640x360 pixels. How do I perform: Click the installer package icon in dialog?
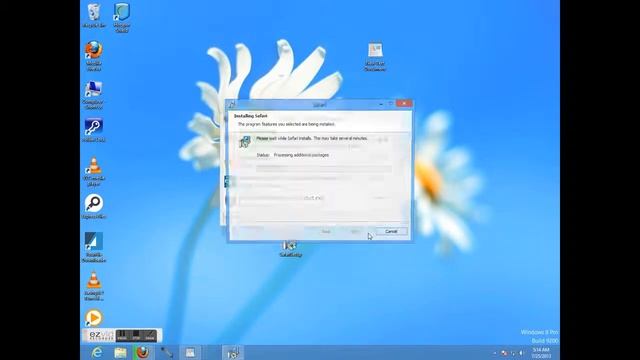[245, 142]
